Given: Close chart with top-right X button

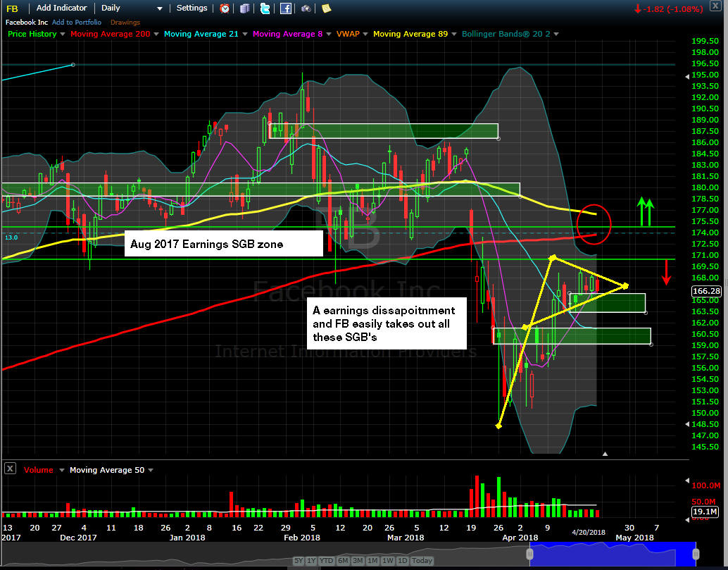Looking at the screenshot, I should tap(715, 6).
